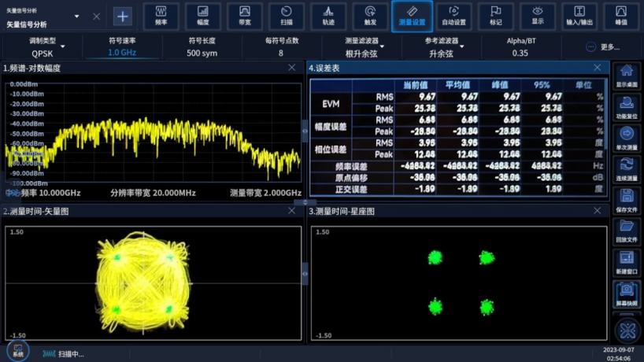Click the 平均值 column header
Screen dimensions: 644x362
[457, 85]
